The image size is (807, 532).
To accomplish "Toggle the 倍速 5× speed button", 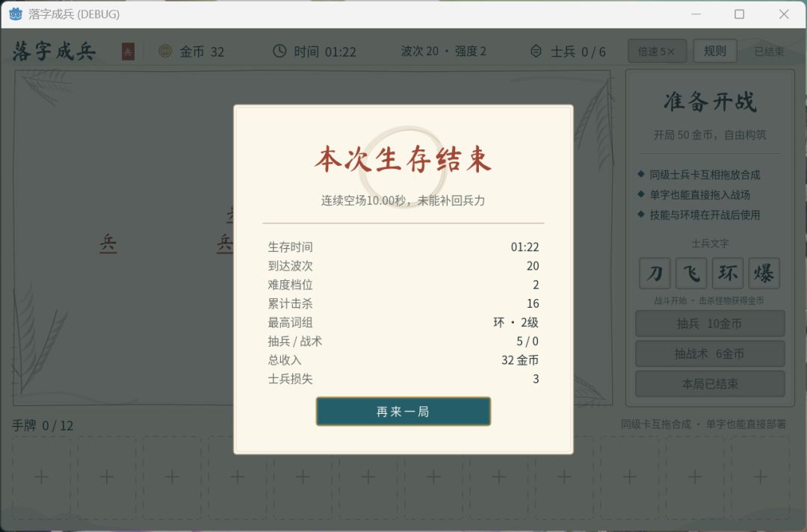I will click(x=657, y=51).
